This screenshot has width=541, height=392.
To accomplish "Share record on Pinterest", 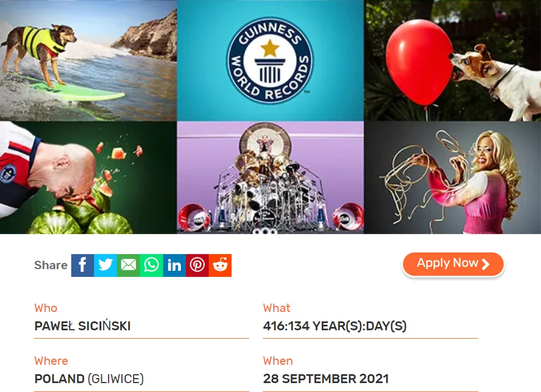I will [x=197, y=265].
